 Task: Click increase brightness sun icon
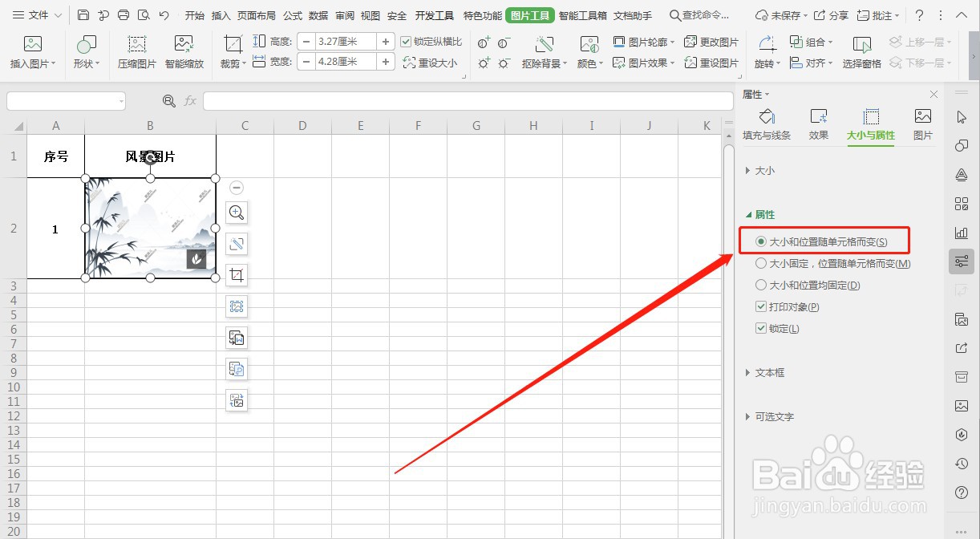click(484, 63)
